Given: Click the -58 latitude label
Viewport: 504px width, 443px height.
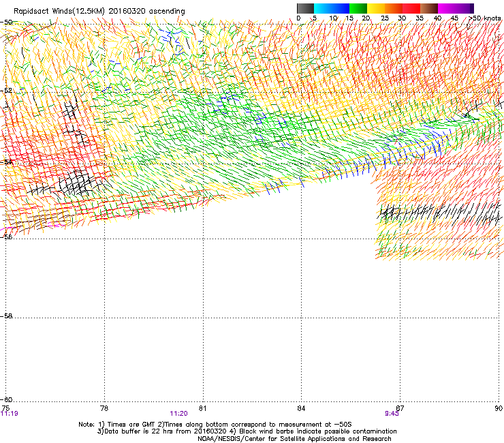Looking at the screenshot, I should (x=6, y=316).
